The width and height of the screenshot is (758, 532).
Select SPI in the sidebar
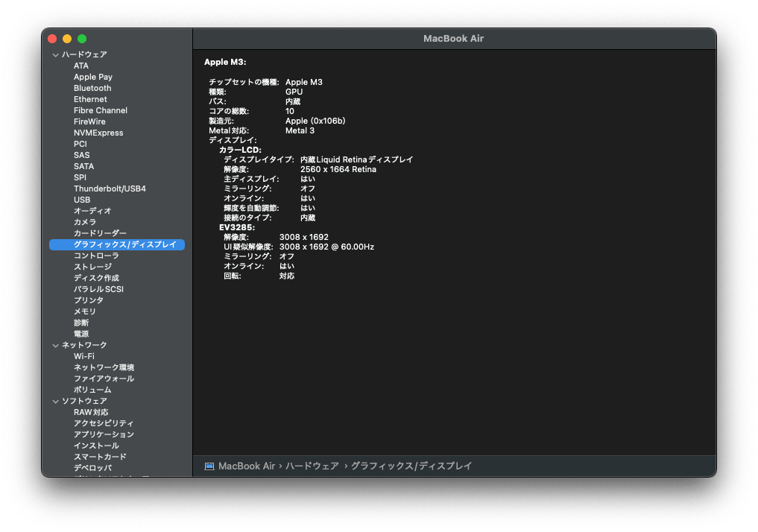80,177
